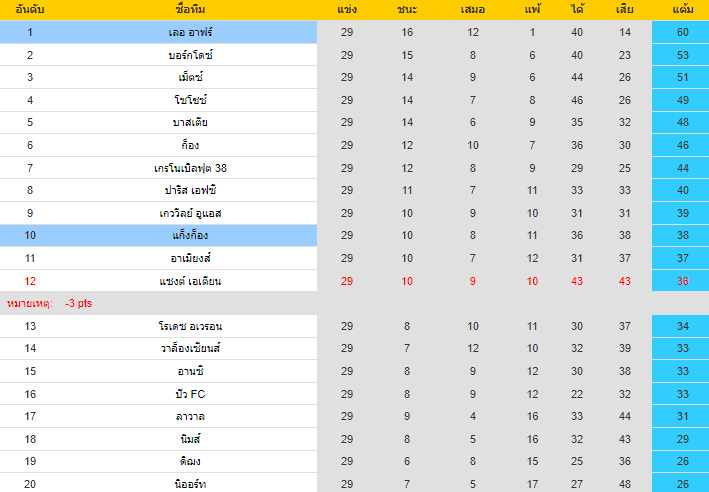Open the วาล็องเซียนส์ team link
Screen dimensions: 709x492
[x=190, y=348]
